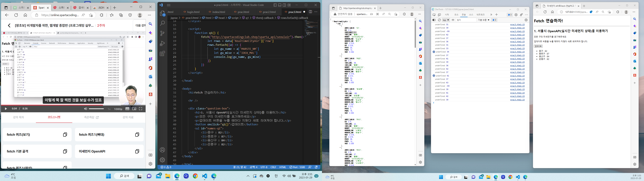This screenshot has height=181, width=644.
Task: Change CRLF line ending in status bar
Action: pyautogui.click(x=273, y=167)
